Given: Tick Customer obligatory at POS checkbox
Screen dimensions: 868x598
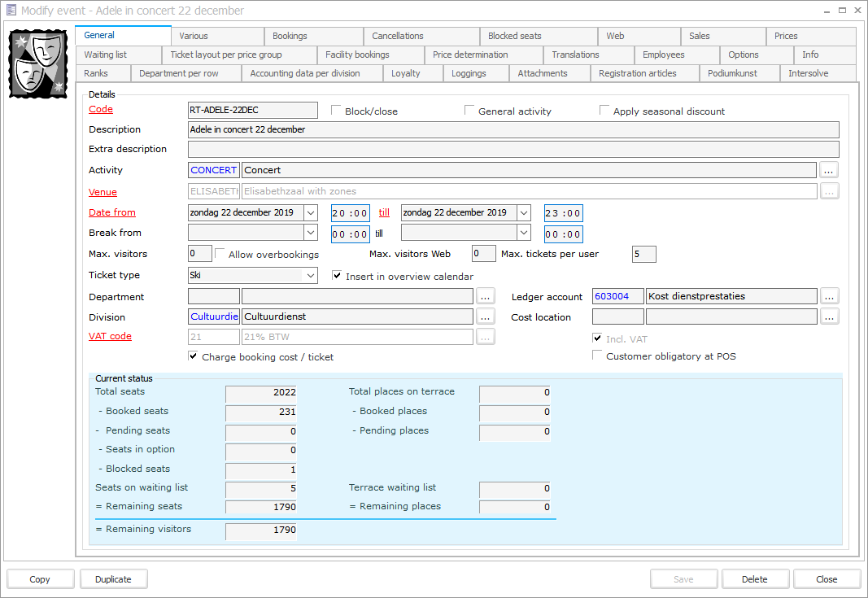Looking at the screenshot, I should [598, 356].
